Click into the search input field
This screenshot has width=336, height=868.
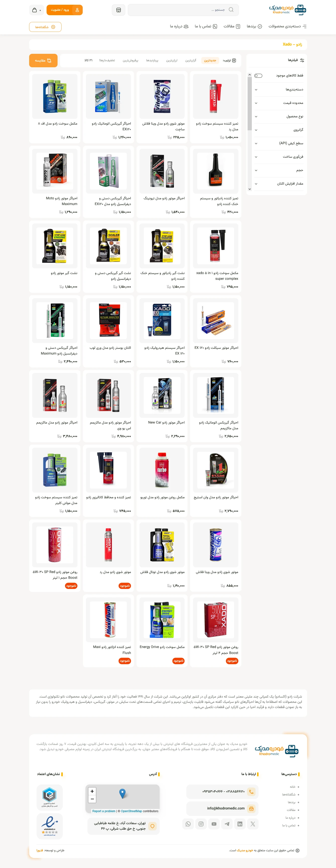[183, 10]
